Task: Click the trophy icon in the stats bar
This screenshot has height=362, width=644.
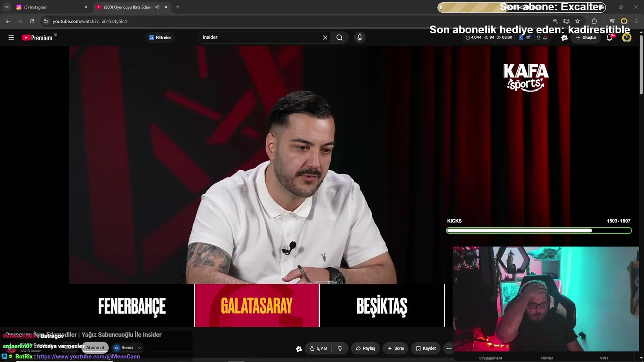Action: tap(538, 38)
